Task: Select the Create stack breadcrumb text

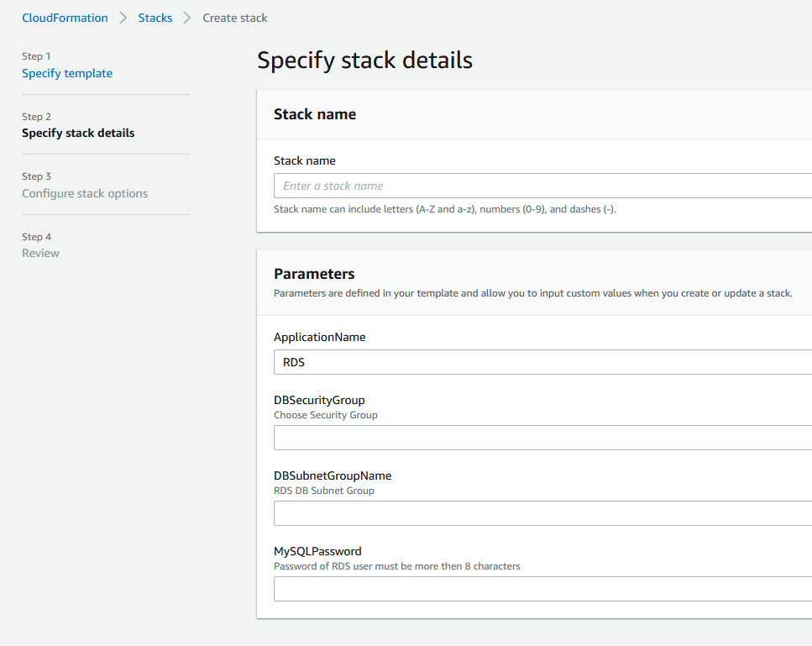Action: point(235,18)
